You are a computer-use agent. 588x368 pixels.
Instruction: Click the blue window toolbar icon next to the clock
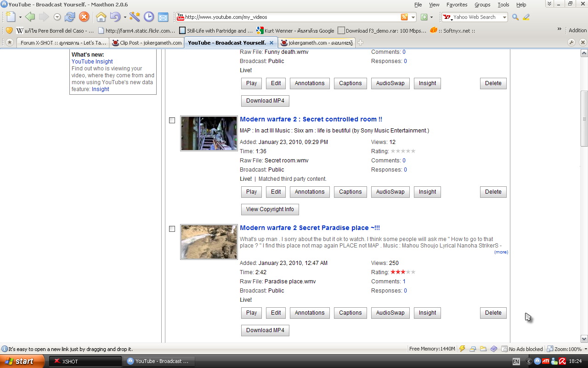click(163, 17)
